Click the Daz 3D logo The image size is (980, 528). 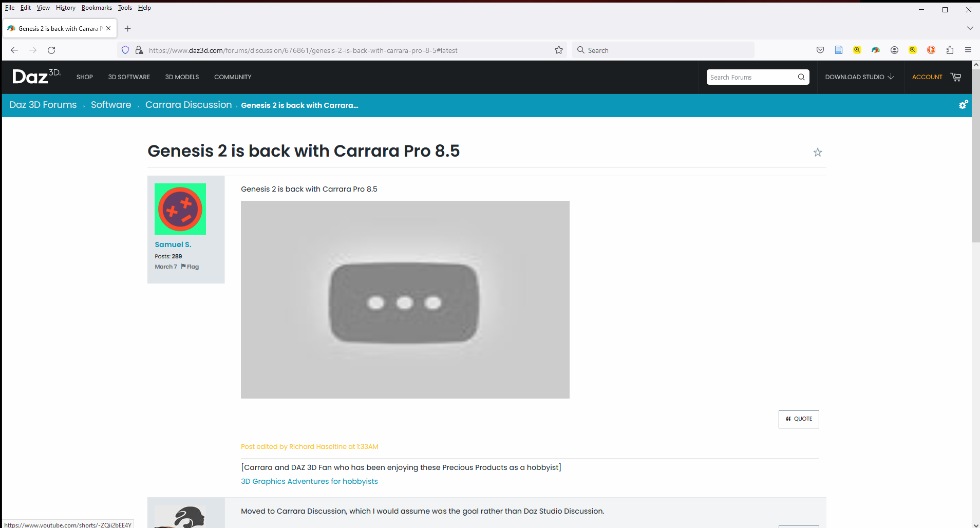point(36,77)
